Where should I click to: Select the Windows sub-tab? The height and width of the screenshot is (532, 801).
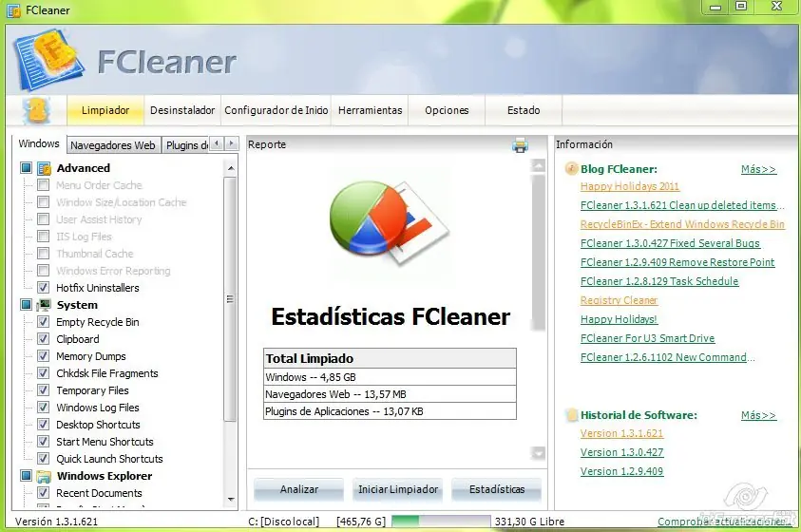39,144
